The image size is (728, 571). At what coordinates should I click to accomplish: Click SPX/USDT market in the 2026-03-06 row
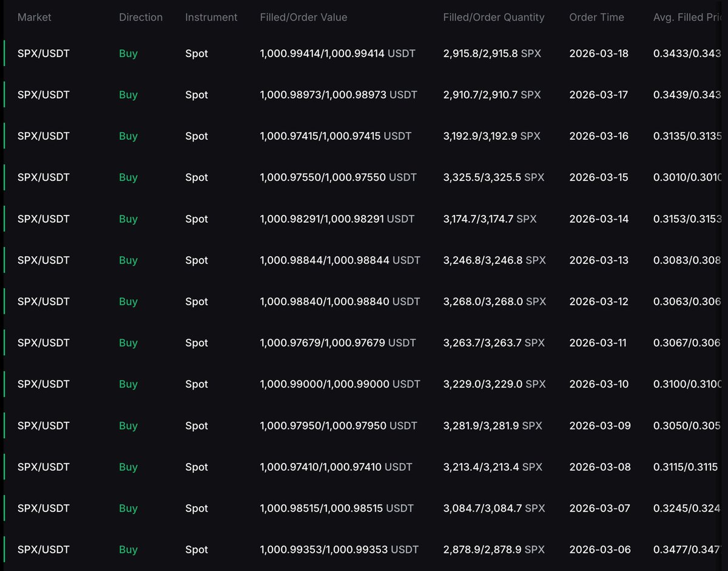tap(44, 549)
